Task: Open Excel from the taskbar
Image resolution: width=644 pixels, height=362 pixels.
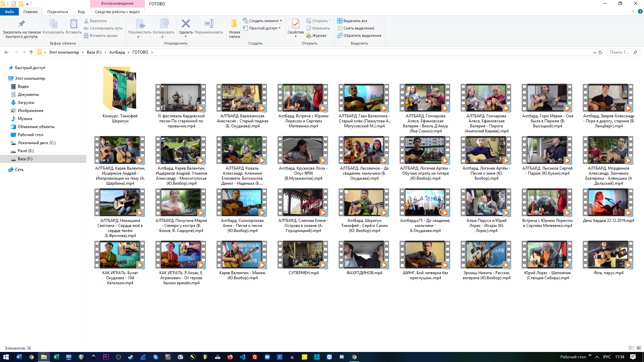Action: pos(56,357)
